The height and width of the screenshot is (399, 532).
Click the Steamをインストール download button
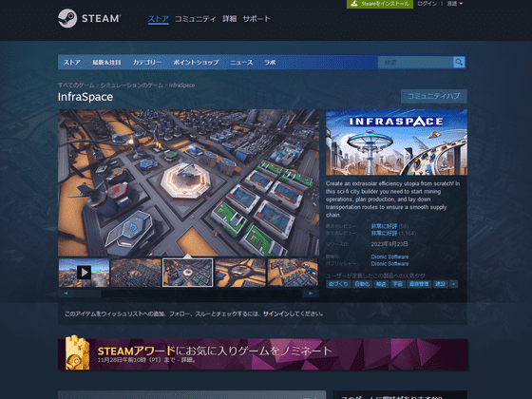380,4
